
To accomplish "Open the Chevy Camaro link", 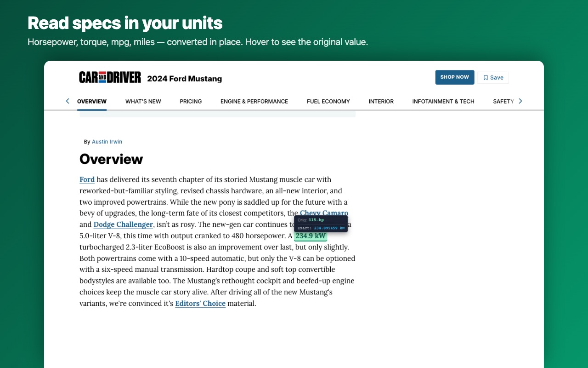I will (x=324, y=213).
